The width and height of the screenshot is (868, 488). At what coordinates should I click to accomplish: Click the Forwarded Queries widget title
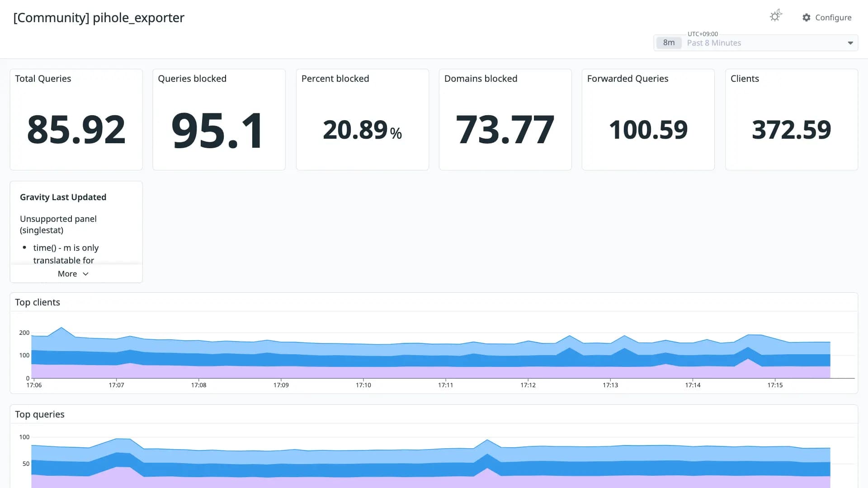coord(627,79)
